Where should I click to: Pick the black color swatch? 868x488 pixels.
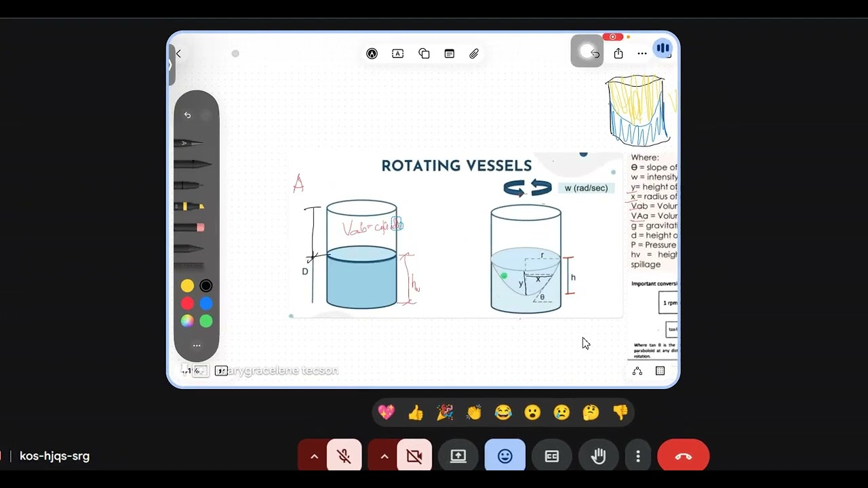206,286
